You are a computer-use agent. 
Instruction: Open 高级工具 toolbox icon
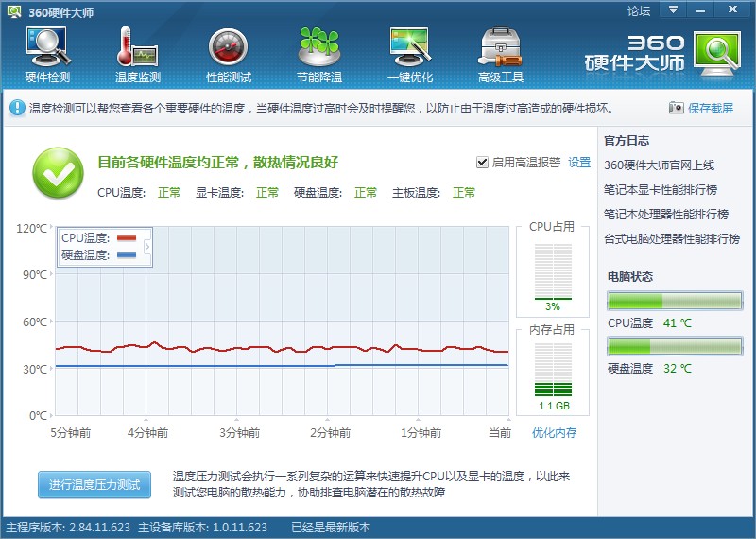coord(500,47)
